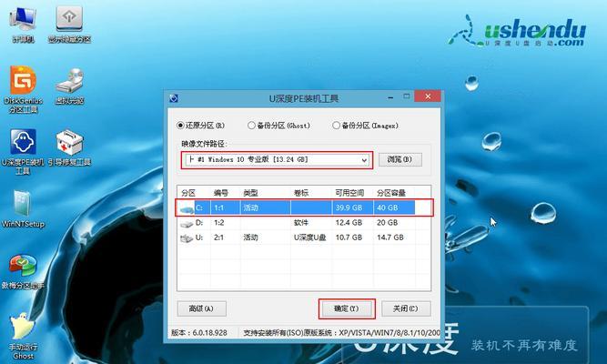Open the 显示隐藏分区 desktop icon
The width and height of the screenshot is (607, 364).
pyautogui.click(x=69, y=24)
